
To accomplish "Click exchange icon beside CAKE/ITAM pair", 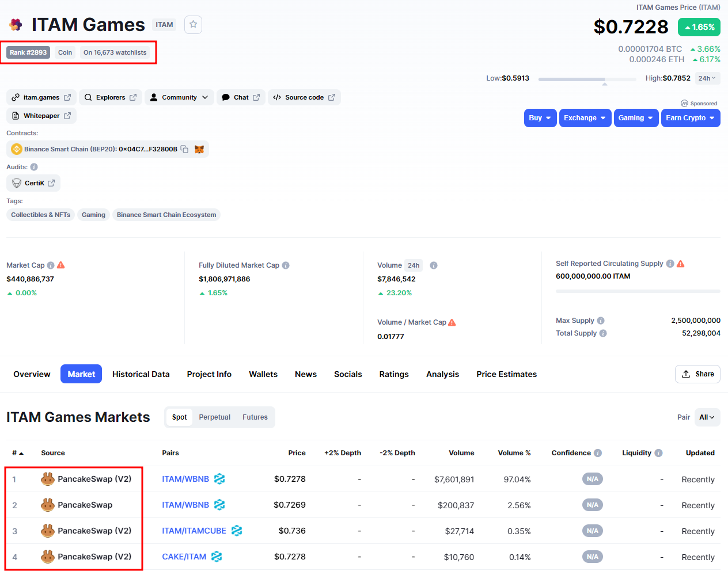I will pos(217,557).
